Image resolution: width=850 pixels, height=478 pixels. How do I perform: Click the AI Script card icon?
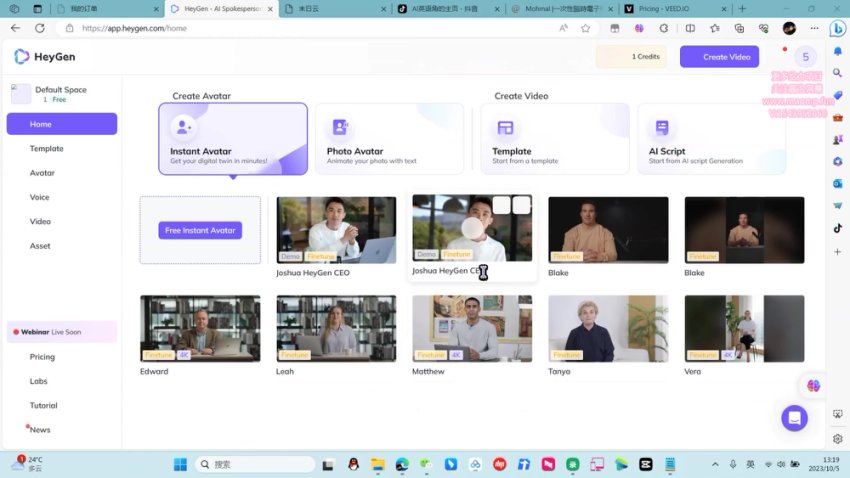click(662, 128)
